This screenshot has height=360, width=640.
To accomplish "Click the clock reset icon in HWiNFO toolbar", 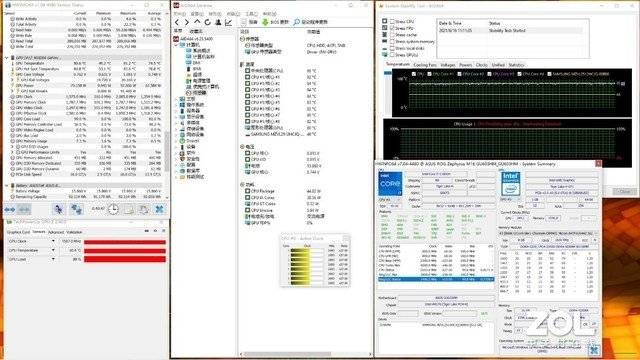I will coord(113,209).
